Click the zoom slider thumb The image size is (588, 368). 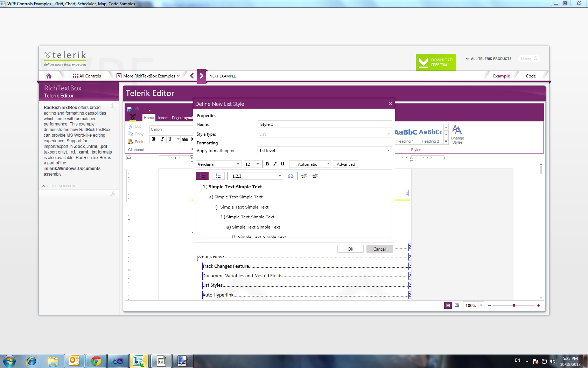[x=514, y=305]
